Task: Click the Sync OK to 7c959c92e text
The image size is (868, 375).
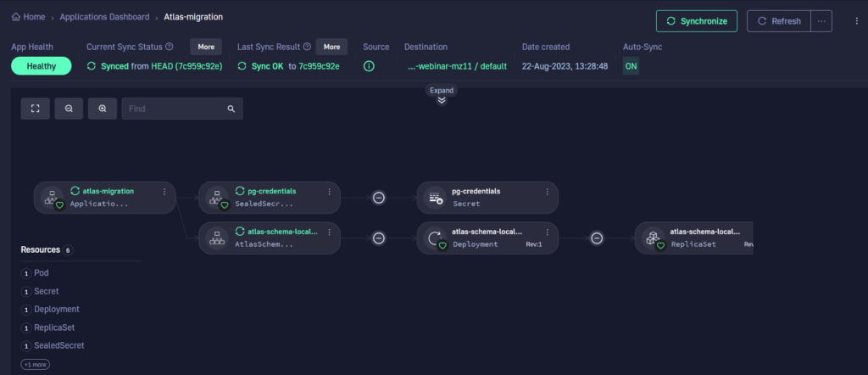Action: coord(295,66)
